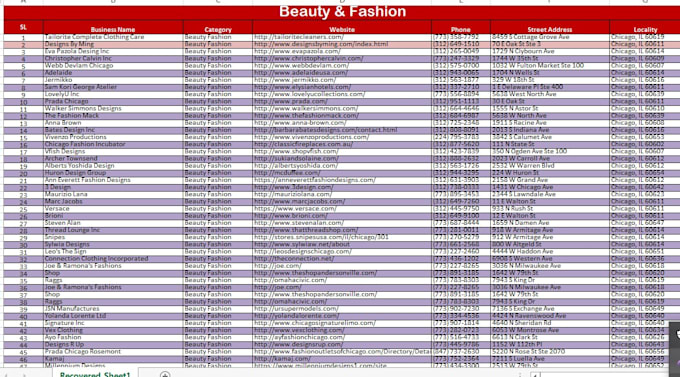Viewport: 680px width, 377px height.
Task: Select the Adelaide business name cell
Action: (113, 73)
